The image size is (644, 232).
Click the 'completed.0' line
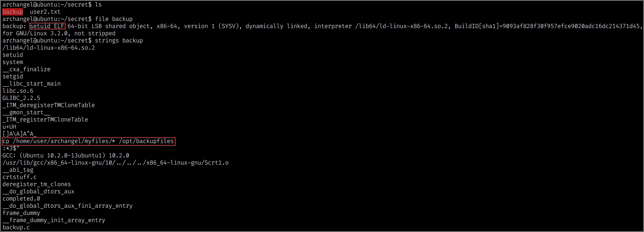(21, 198)
